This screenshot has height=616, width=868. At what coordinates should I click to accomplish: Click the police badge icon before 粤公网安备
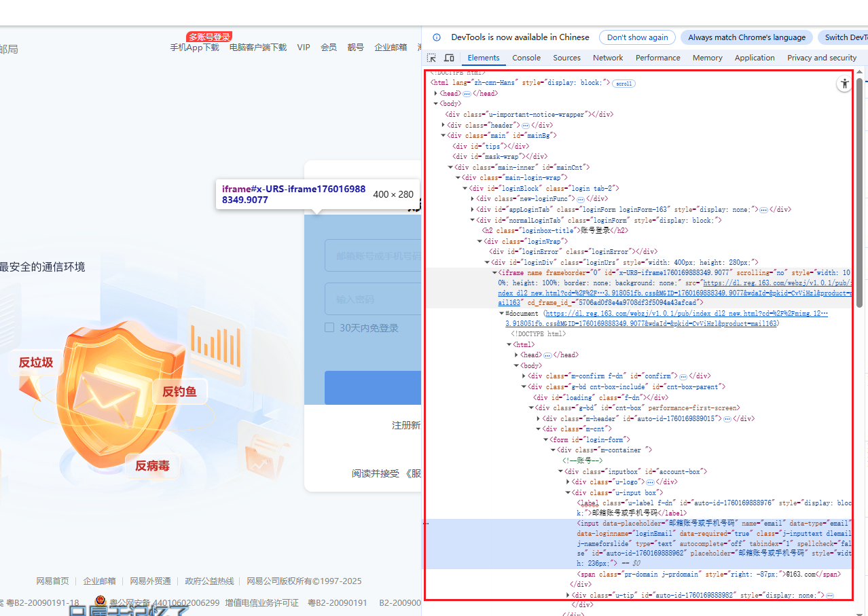pyautogui.click(x=101, y=601)
